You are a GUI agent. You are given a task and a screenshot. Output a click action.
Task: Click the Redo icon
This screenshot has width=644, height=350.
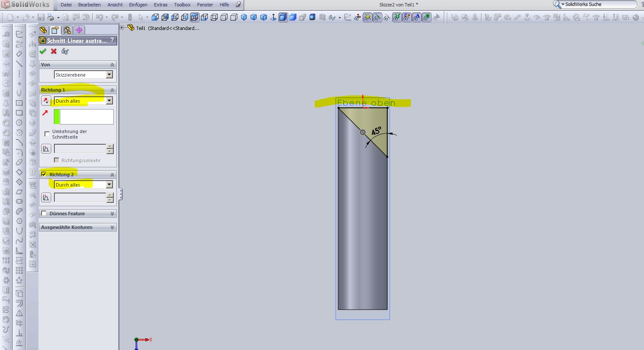[115, 18]
